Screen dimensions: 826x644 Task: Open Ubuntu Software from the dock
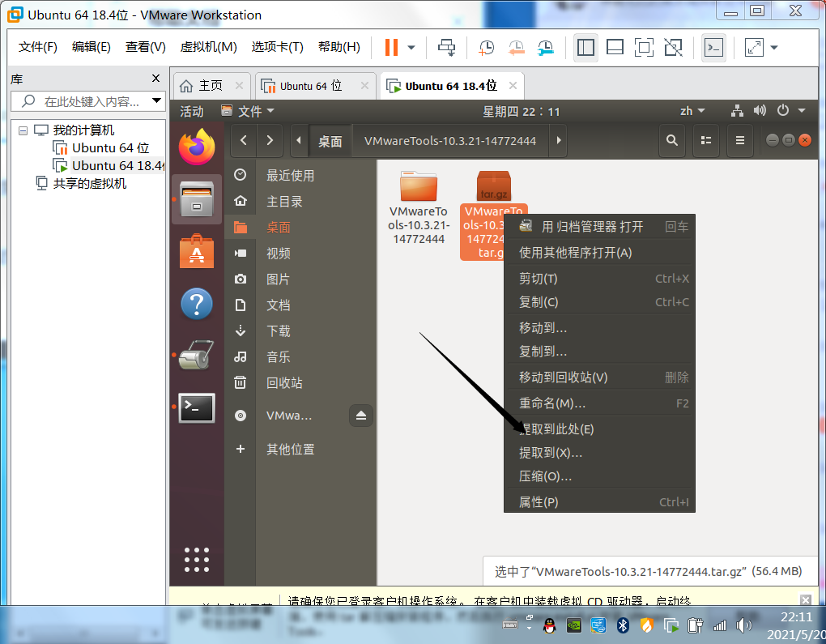[197, 251]
